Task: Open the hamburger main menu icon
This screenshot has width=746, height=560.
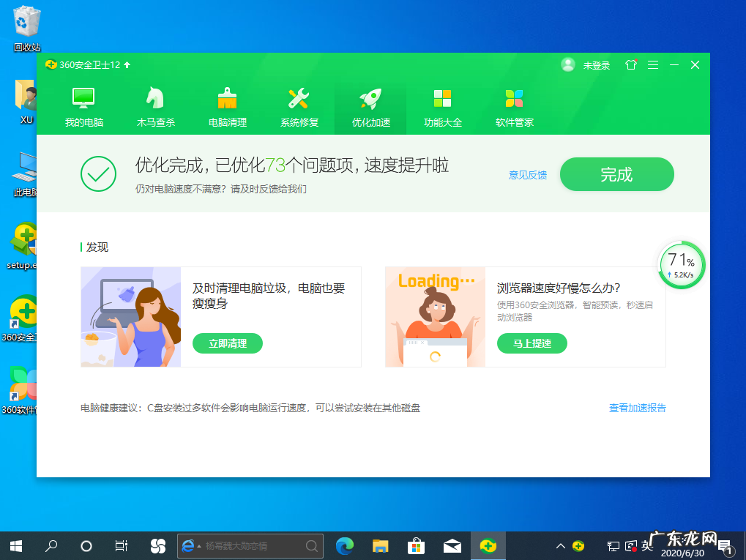Action: tap(652, 64)
